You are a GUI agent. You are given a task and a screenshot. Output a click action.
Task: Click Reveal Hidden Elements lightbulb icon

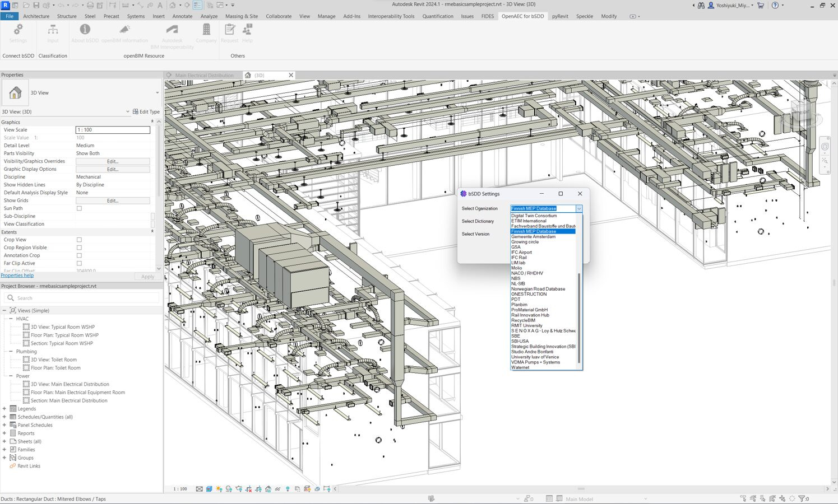point(288,489)
